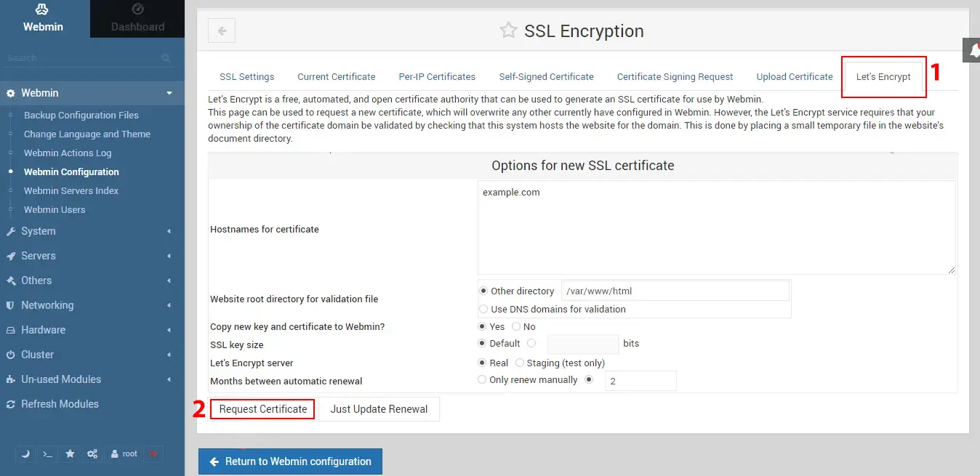Open favorites star icon in sidebar footer
The width and height of the screenshot is (980, 476).
[x=70, y=453]
